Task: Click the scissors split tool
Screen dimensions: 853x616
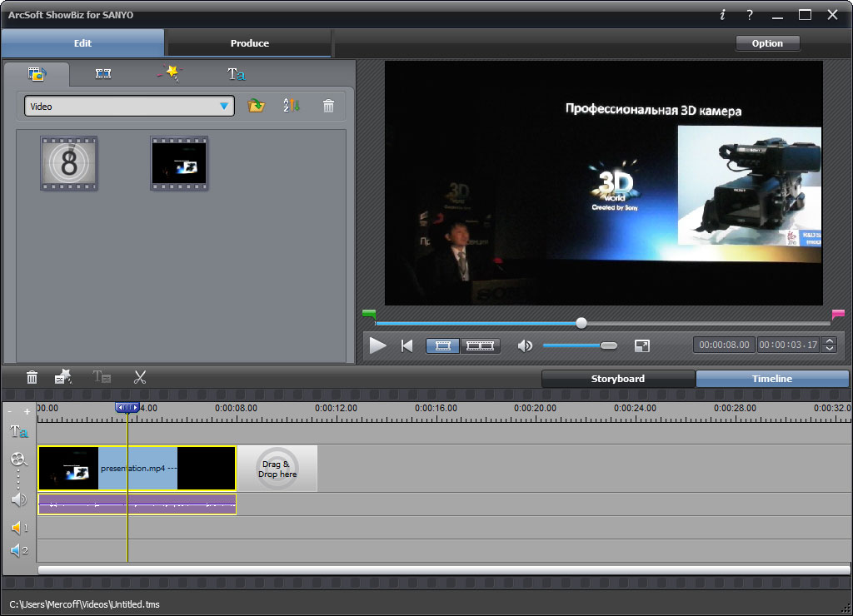Action: coord(139,377)
